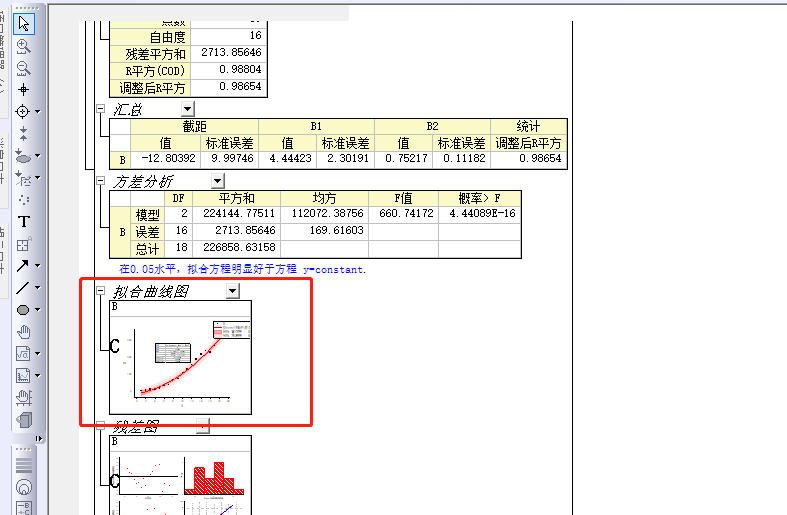Select the Data Reader target tool

(x=22, y=111)
